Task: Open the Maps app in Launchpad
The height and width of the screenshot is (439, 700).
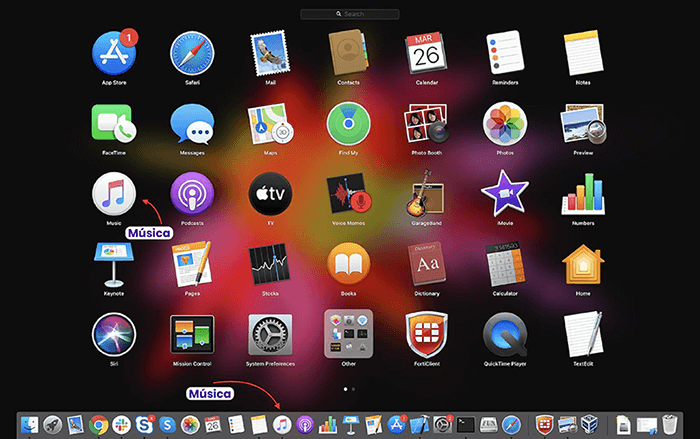Action: tap(271, 124)
